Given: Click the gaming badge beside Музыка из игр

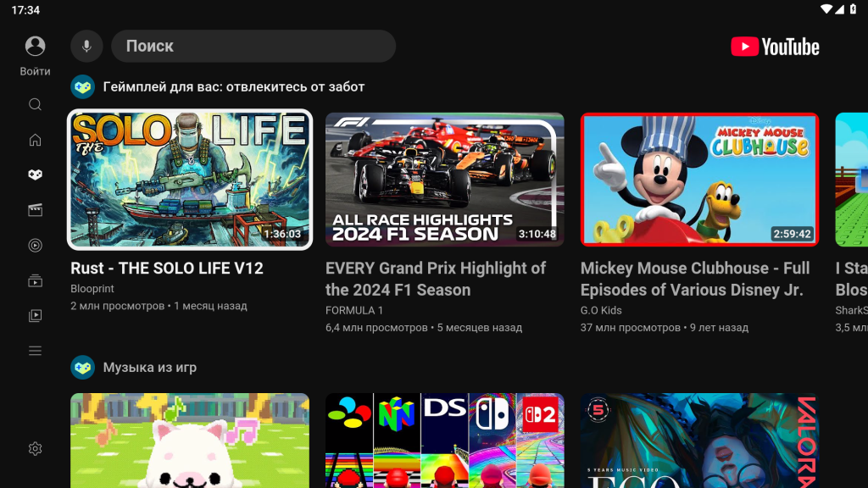Looking at the screenshot, I should tap(82, 368).
